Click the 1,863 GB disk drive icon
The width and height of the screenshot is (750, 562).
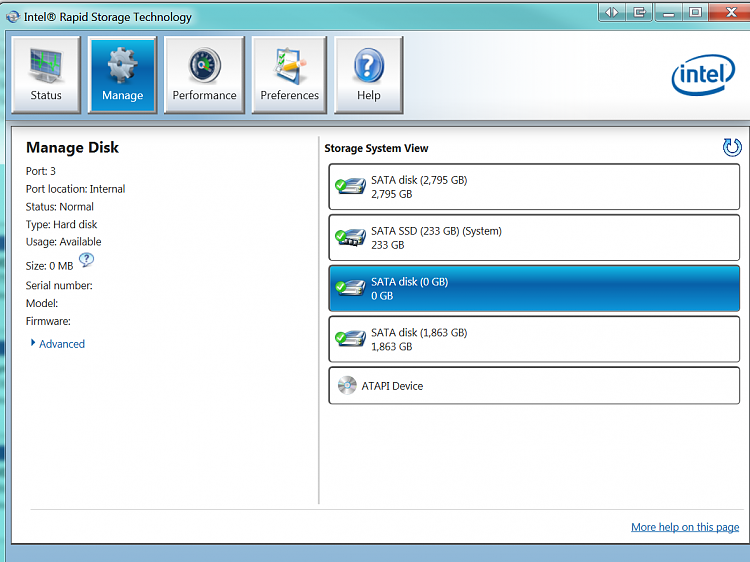350,339
